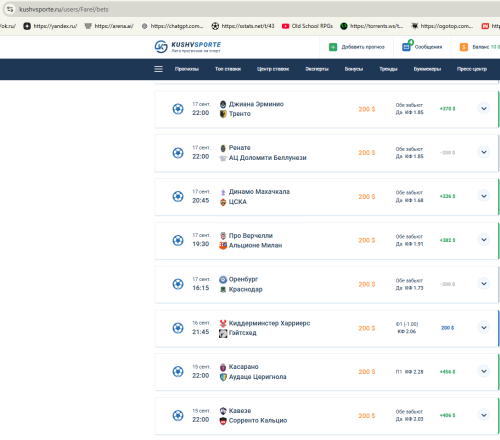The height and width of the screenshot is (440, 500).
Task: Expand the Джиана Эрминио vs Тренто bet
Action: click(x=484, y=108)
